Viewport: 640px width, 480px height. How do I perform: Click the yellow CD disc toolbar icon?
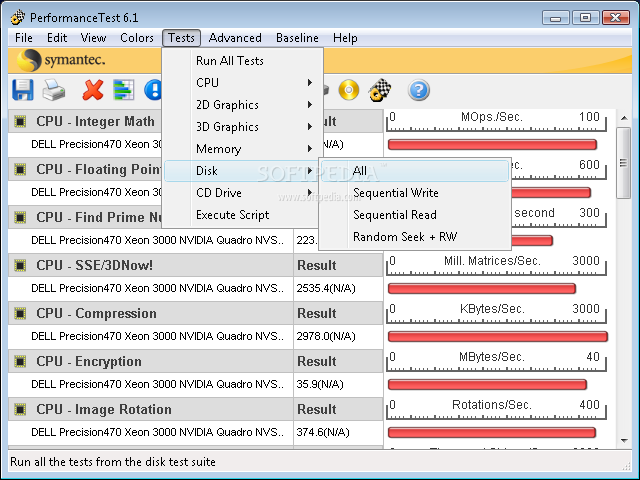pos(349,90)
